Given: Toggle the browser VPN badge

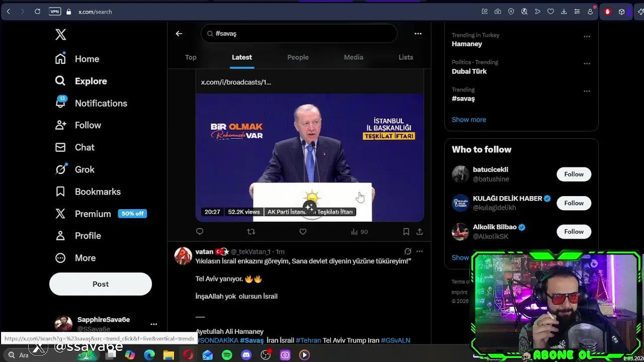Looking at the screenshot, I should tap(55, 12).
